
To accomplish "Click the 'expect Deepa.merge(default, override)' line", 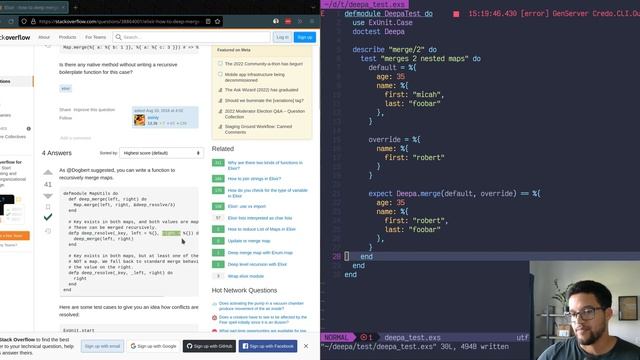I will 454,193.
